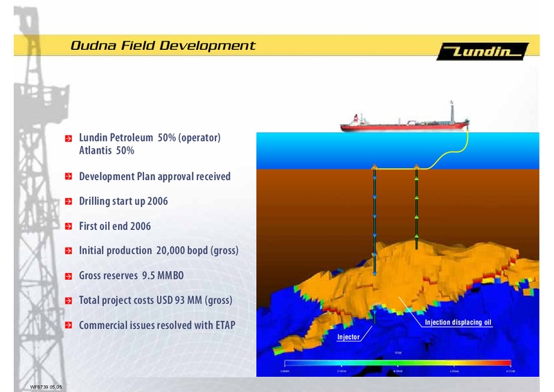Select the text Lundin Petroleum 50% (operator)

150,138
